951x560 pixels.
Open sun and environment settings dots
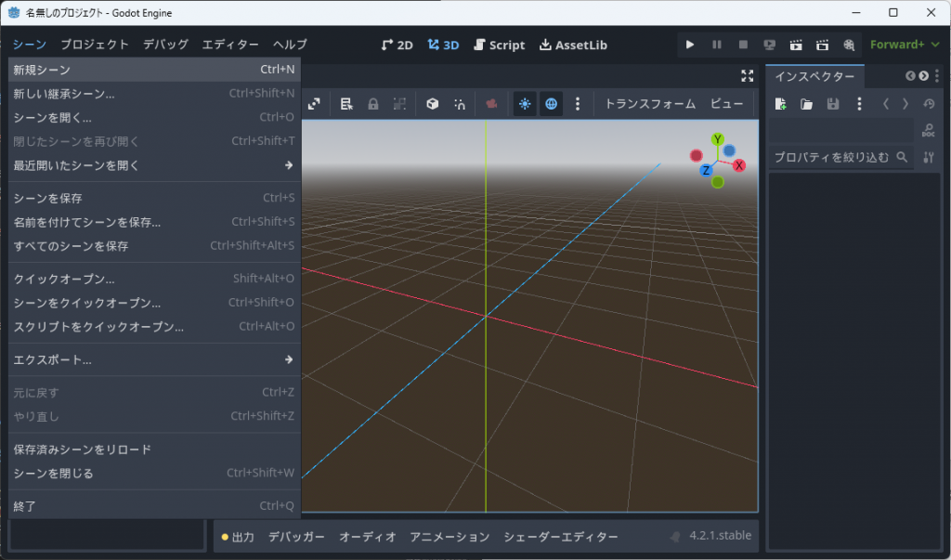coord(578,104)
